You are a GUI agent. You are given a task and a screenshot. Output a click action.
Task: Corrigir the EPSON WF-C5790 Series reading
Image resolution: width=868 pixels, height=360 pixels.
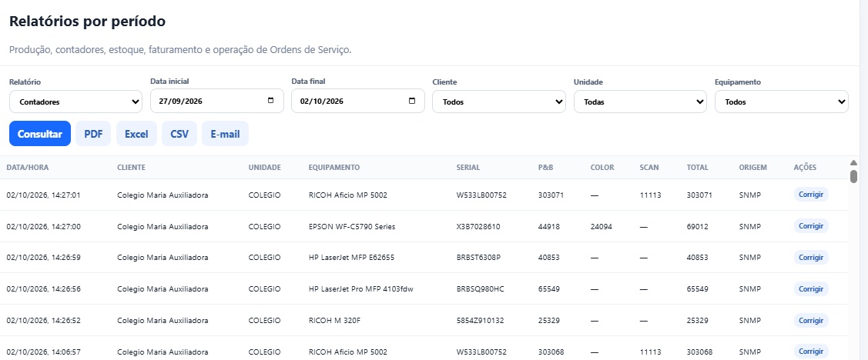(x=811, y=226)
